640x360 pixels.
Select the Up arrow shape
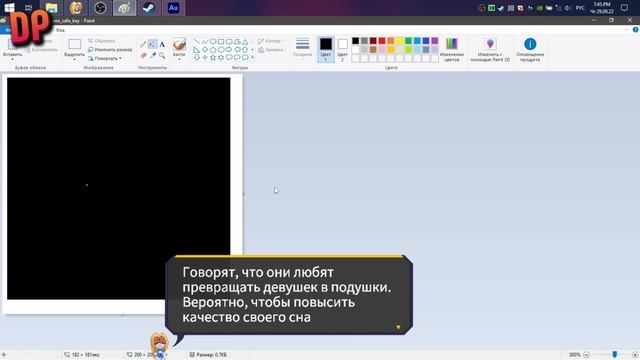(x=245, y=49)
